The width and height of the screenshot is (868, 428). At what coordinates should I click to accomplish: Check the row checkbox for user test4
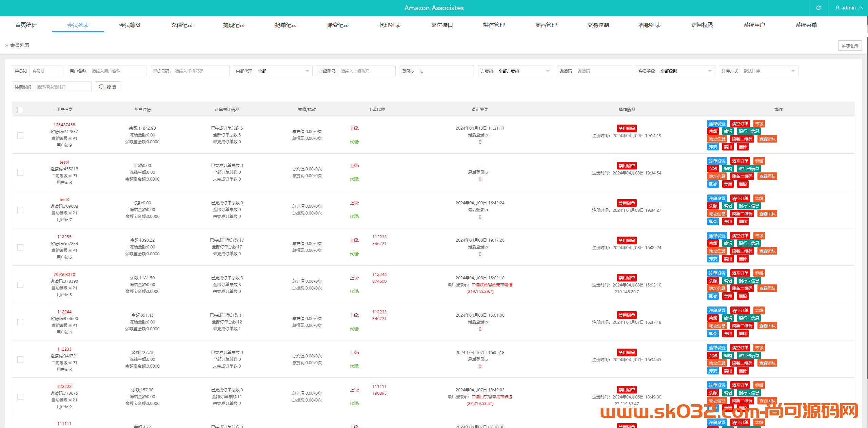pyautogui.click(x=20, y=172)
